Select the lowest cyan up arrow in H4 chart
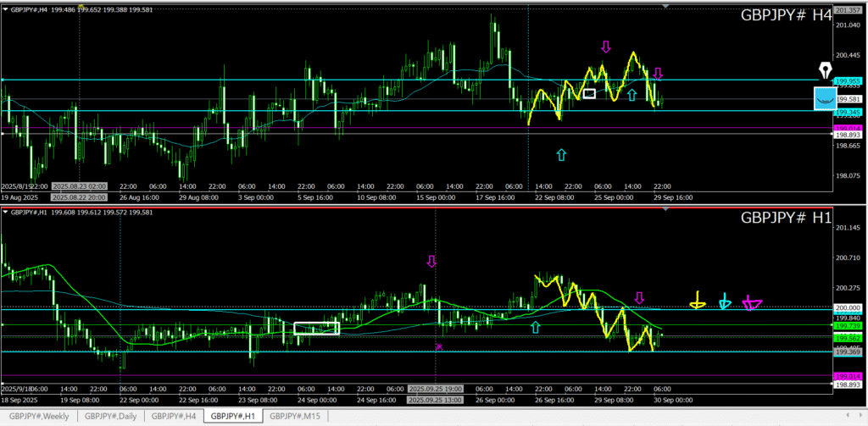 (x=560, y=154)
